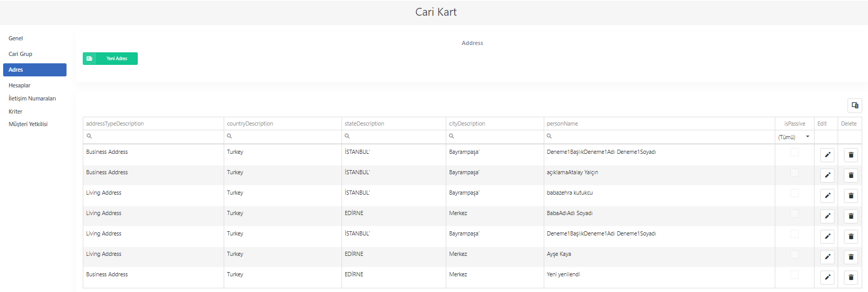Focus the addressTypeDescription filter search box
868x292 pixels.
(x=153, y=137)
